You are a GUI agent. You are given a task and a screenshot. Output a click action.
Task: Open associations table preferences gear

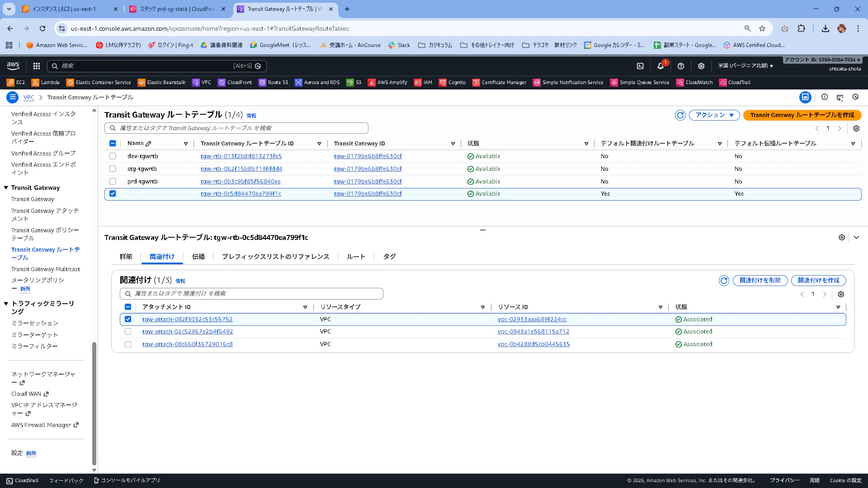pos(841,294)
